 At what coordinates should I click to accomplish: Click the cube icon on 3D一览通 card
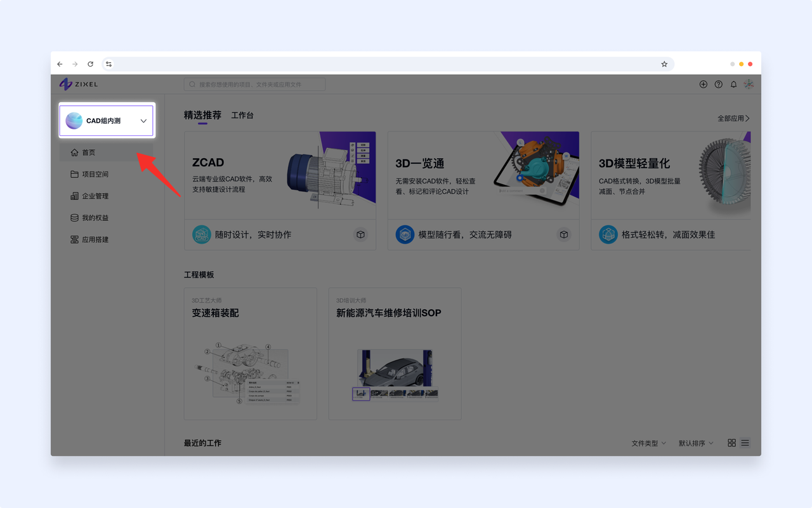564,234
